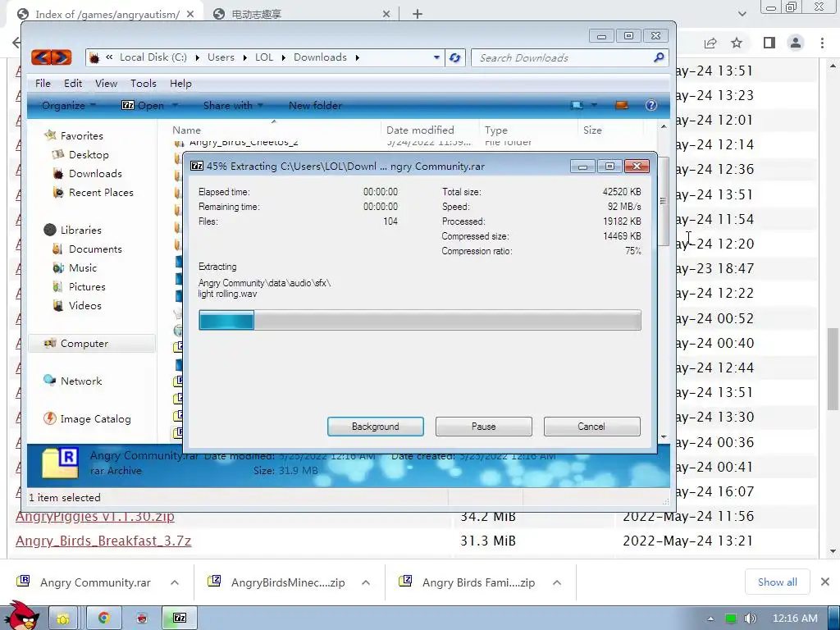
Task: Click the extraction progress bar
Action: pyautogui.click(x=419, y=321)
